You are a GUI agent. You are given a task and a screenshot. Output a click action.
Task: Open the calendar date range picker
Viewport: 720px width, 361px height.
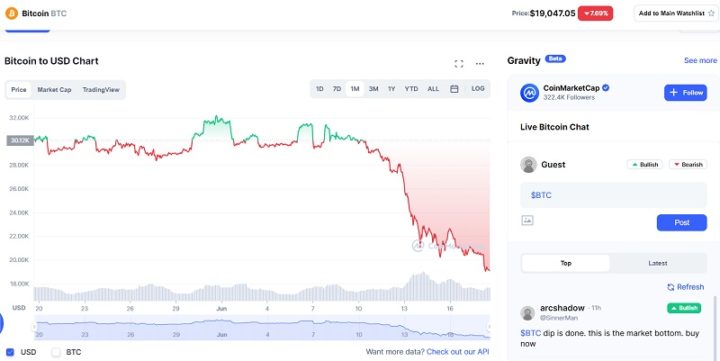tap(454, 89)
